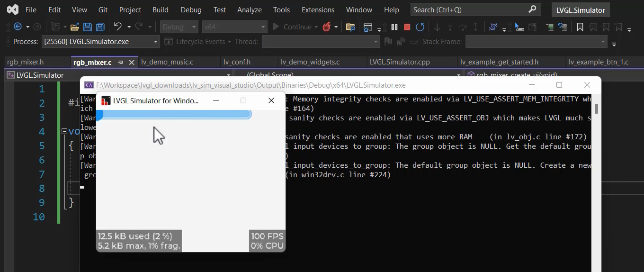Screen dimensions: 644x272
Task: Click line number 10 in the editor
Action: pyautogui.click(x=39, y=217)
